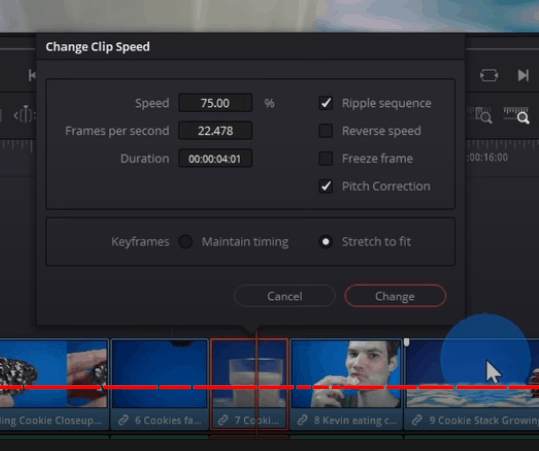This screenshot has height=451, width=539.
Task: Click the custom zoom magnifier icon
Action: 517,116
